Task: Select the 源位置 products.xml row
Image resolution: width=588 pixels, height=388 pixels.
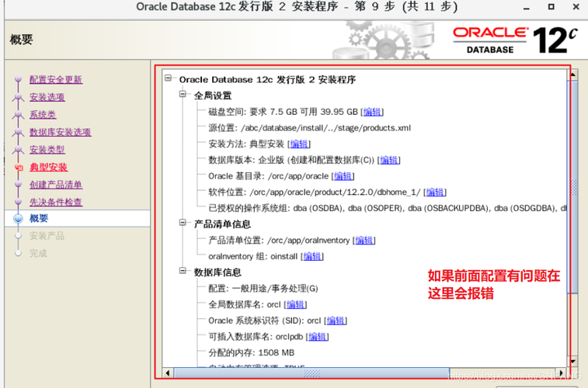Action: point(310,128)
